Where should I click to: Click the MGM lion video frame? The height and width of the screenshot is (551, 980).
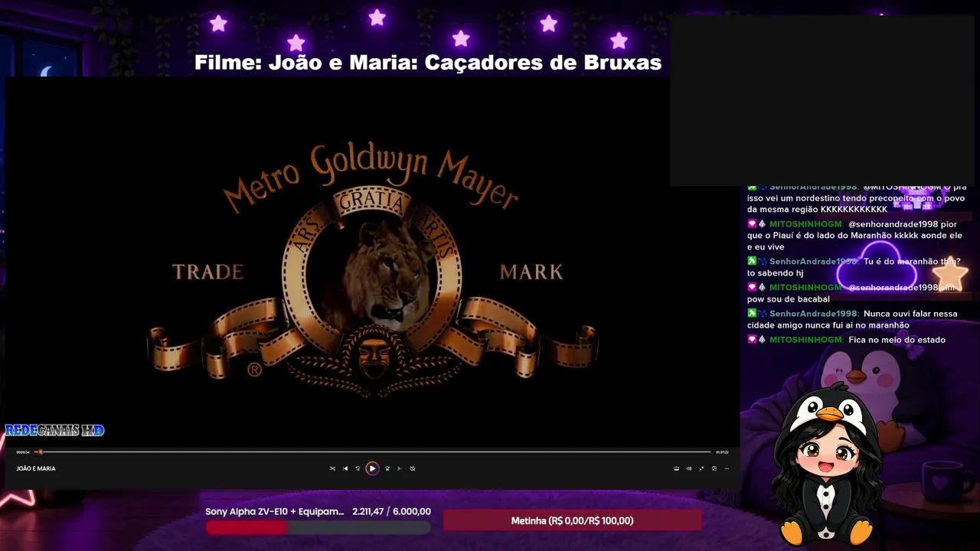[x=372, y=260]
